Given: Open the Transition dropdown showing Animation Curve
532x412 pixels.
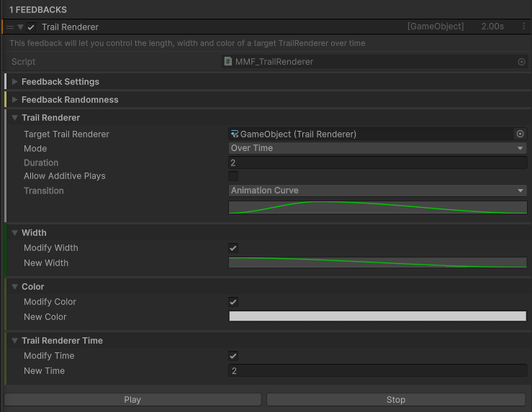Looking at the screenshot, I should [x=378, y=191].
